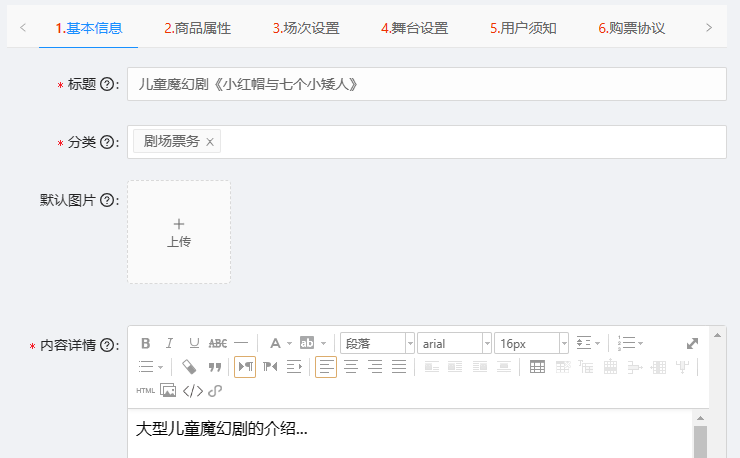
Task: Align paragraph text to the left
Action: [x=326, y=367]
